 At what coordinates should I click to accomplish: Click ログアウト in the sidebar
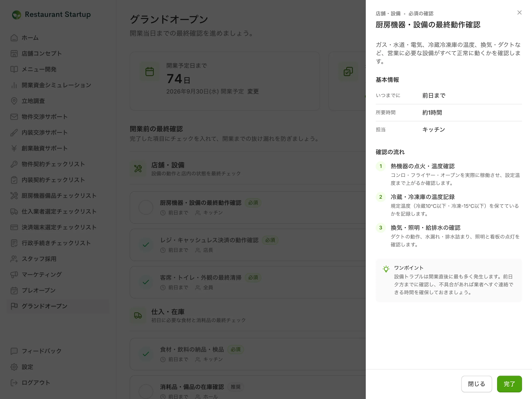pos(58,383)
